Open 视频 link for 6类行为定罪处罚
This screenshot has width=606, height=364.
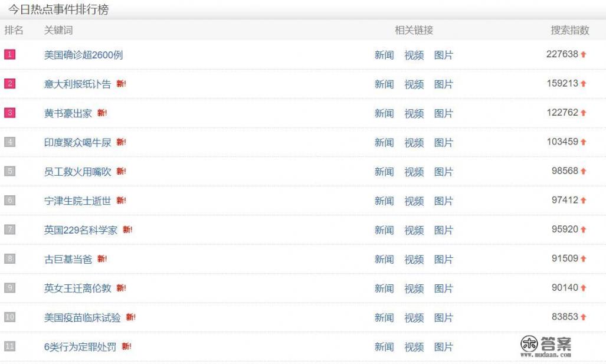[414, 347]
